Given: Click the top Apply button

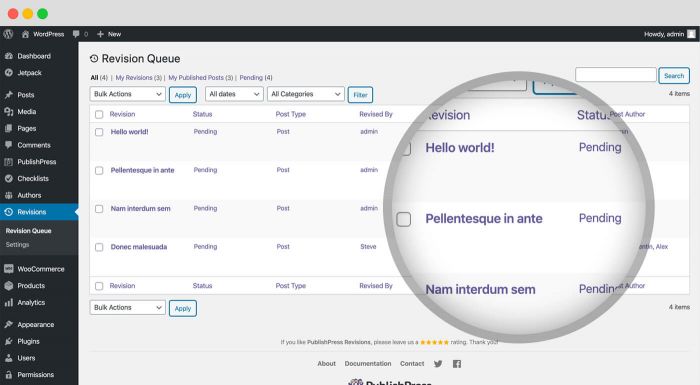Looking at the screenshot, I should click(x=183, y=95).
